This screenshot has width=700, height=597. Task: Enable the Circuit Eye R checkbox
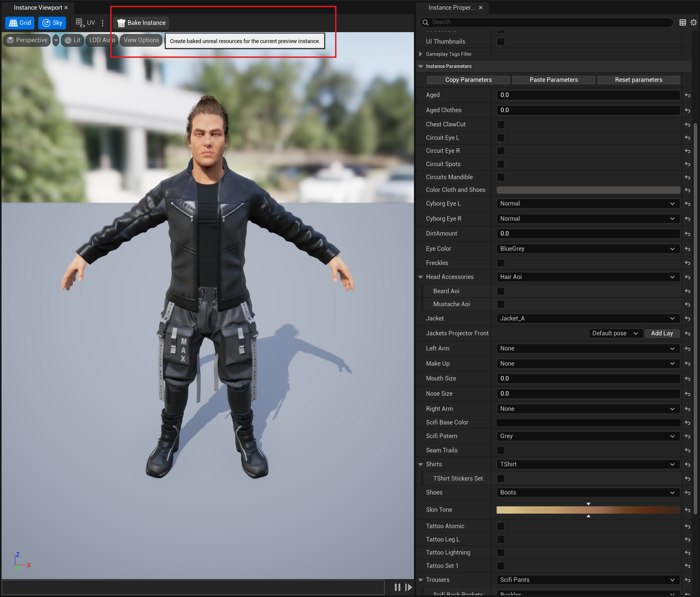[501, 151]
